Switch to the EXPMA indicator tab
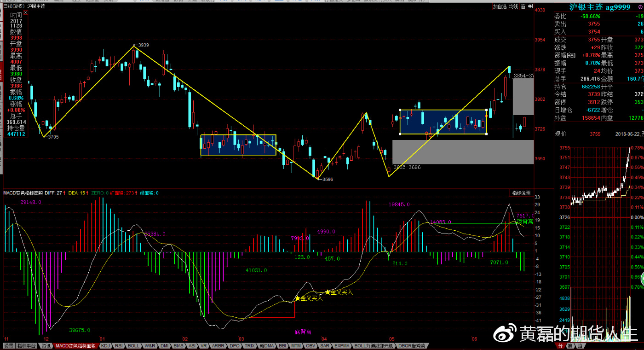Image resolution: width=644 pixels, height=350 pixels. click(x=342, y=345)
